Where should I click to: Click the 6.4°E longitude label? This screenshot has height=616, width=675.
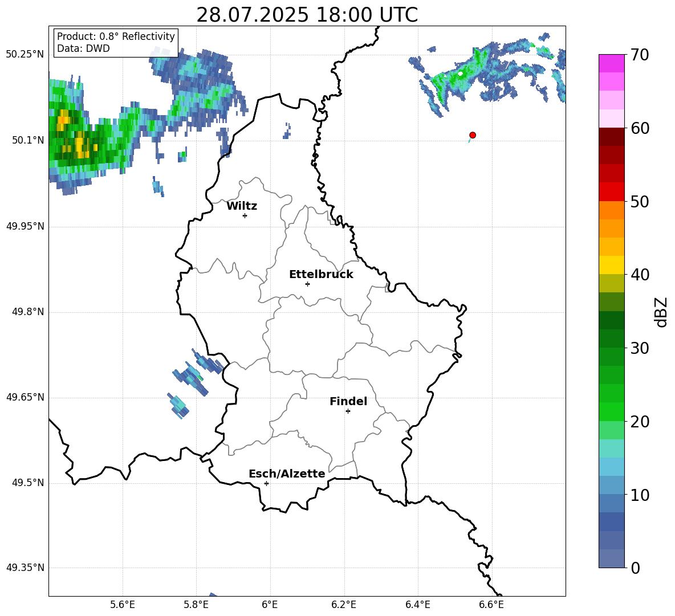tap(417, 605)
